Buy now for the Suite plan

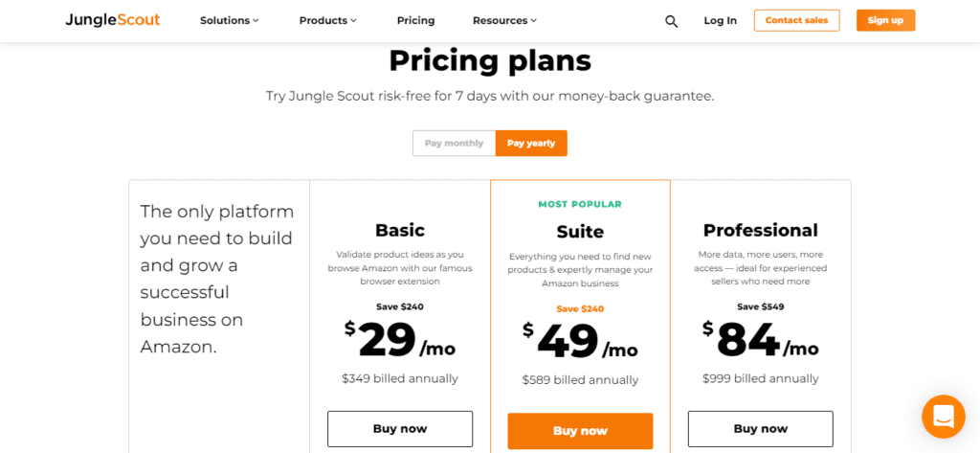[580, 431]
